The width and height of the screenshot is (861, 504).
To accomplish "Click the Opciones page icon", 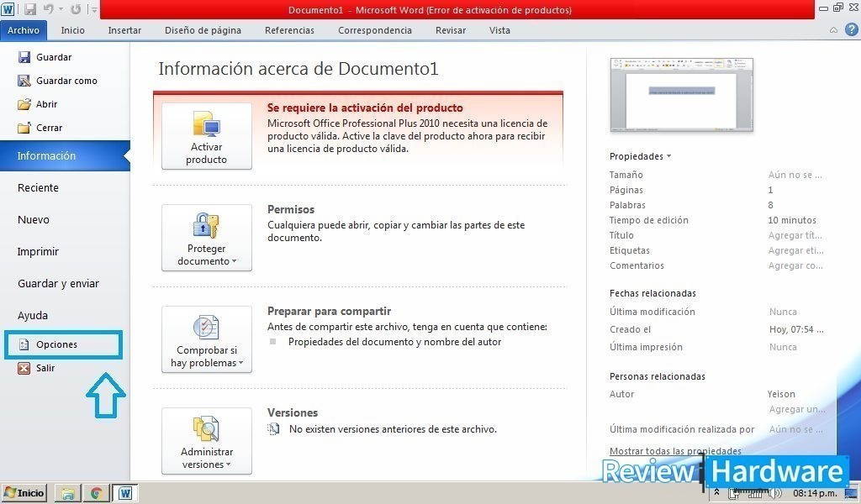I will [24, 344].
